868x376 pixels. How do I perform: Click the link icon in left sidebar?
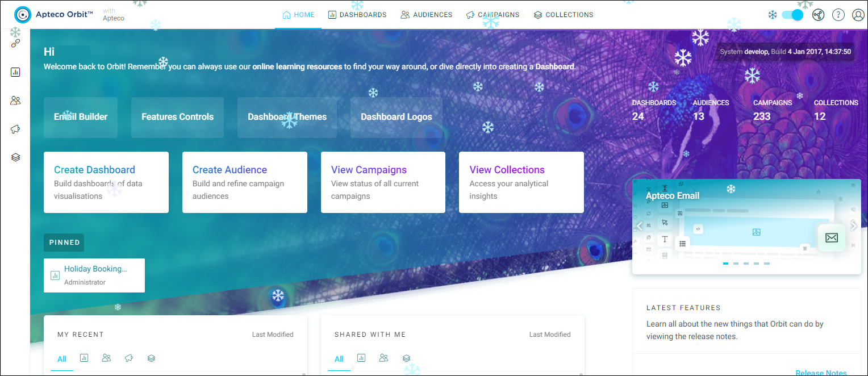(15, 43)
